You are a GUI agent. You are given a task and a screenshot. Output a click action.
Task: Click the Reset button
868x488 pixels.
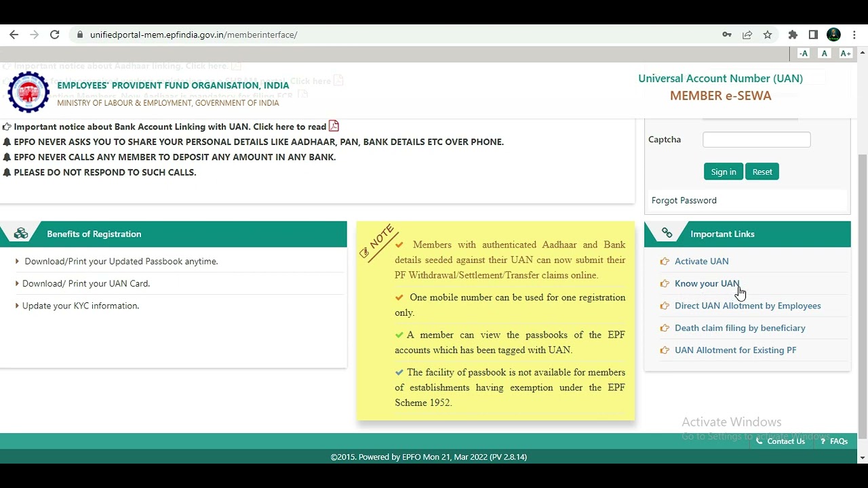pyautogui.click(x=762, y=171)
